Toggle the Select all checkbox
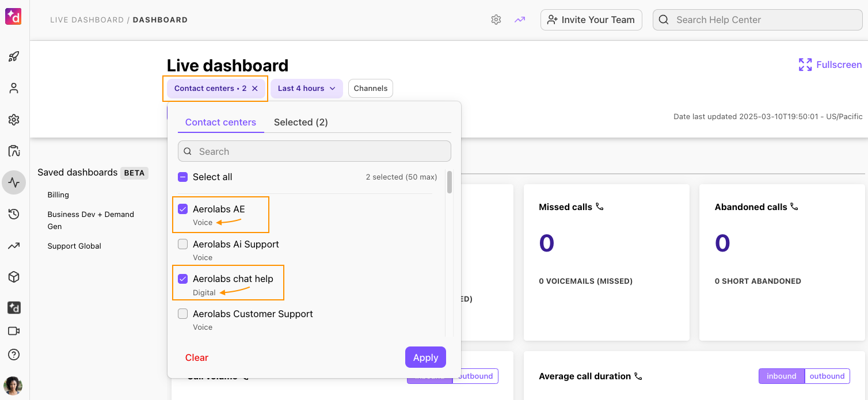868x400 pixels. click(182, 177)
